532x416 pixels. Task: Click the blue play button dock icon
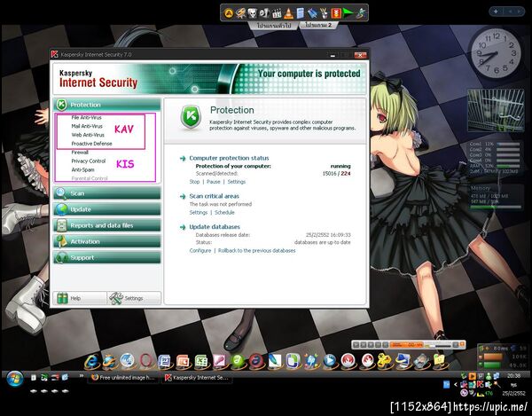coord(330,361)
